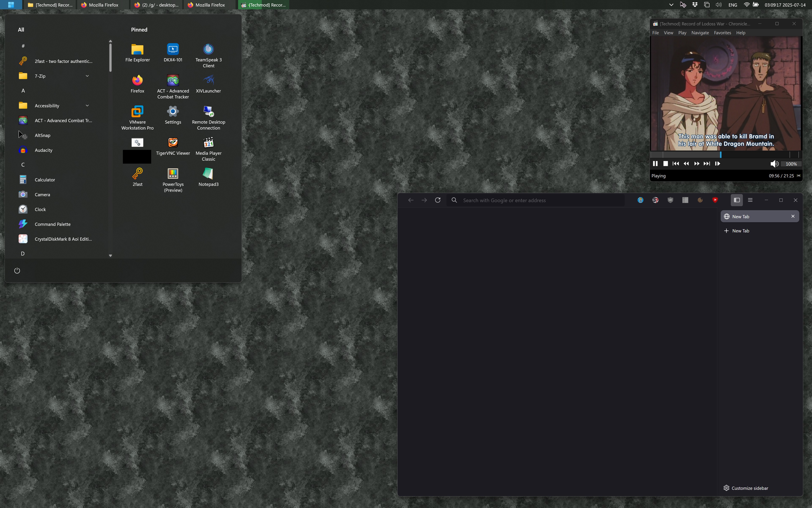The height and width of the screenshot is (508, 812).
Task: Click the brown cookie extension icon
Action: [700, 200]
